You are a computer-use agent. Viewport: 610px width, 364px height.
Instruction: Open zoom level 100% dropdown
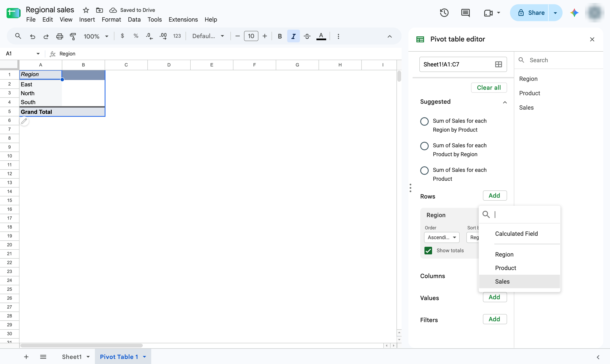pos(96,36)
